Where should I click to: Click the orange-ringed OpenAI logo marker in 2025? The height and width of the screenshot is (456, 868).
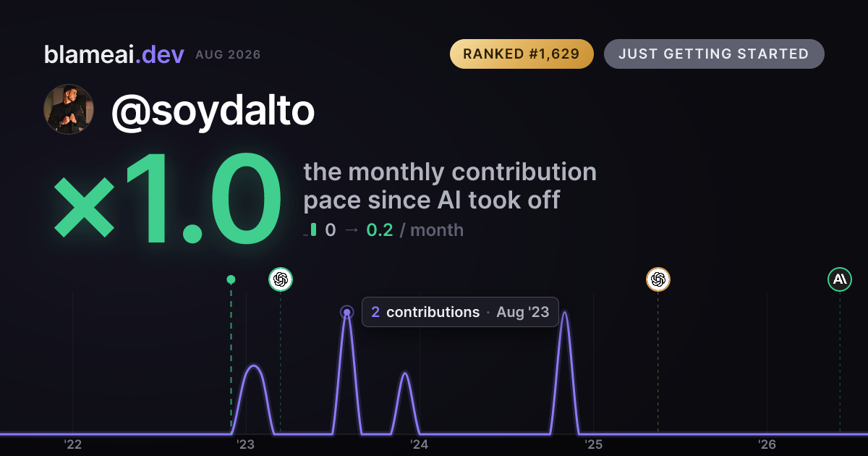658,279
